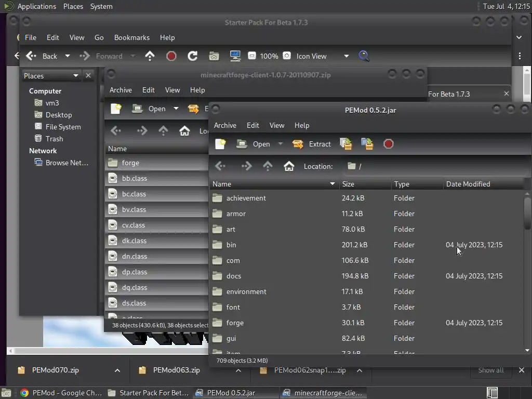
Task: Sort PEMod list by Name column
Action: click(x=274, y=184)
